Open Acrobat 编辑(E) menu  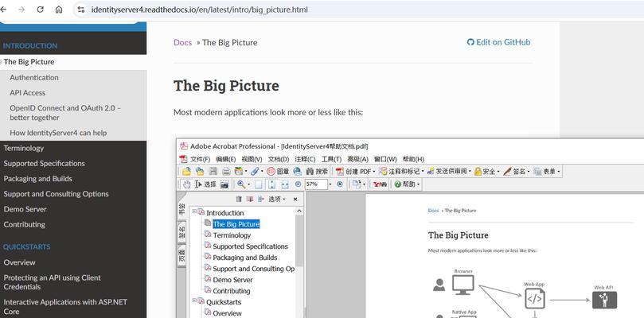(x=226, y=159)
